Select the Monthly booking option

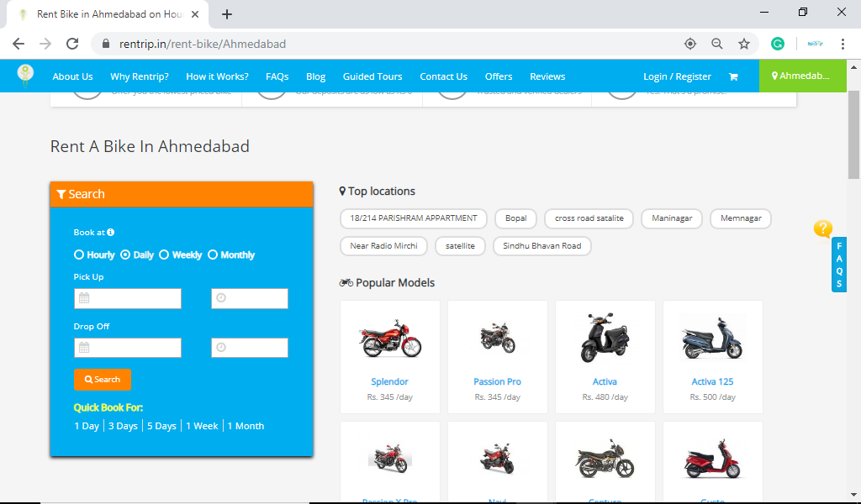point(213,255)
